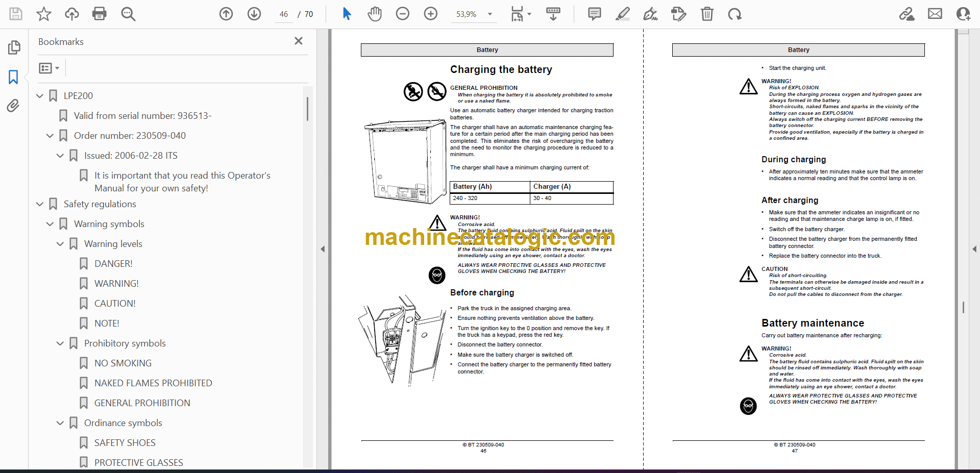This screenshot has height=473, width=980.
Task: Toggle the Bookmarks panel icon in sidebar
Action: [x=14, y=77]
